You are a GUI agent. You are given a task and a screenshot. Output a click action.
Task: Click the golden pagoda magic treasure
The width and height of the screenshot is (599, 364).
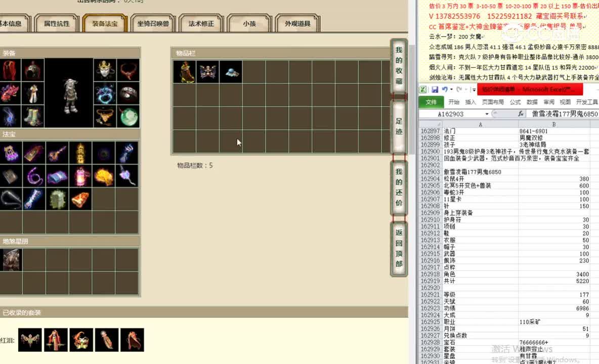80,153
